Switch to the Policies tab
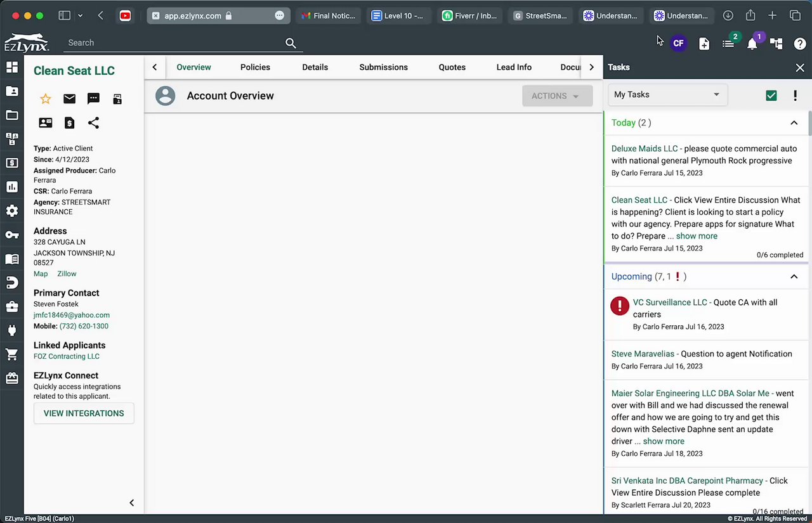812x523 pixels. coord(255,67)
